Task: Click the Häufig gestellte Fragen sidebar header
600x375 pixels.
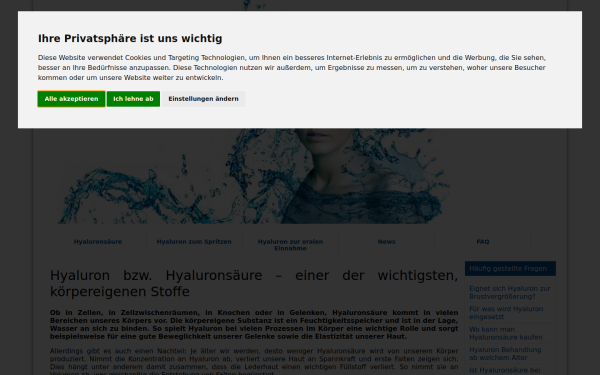Action: click(510, 269)
